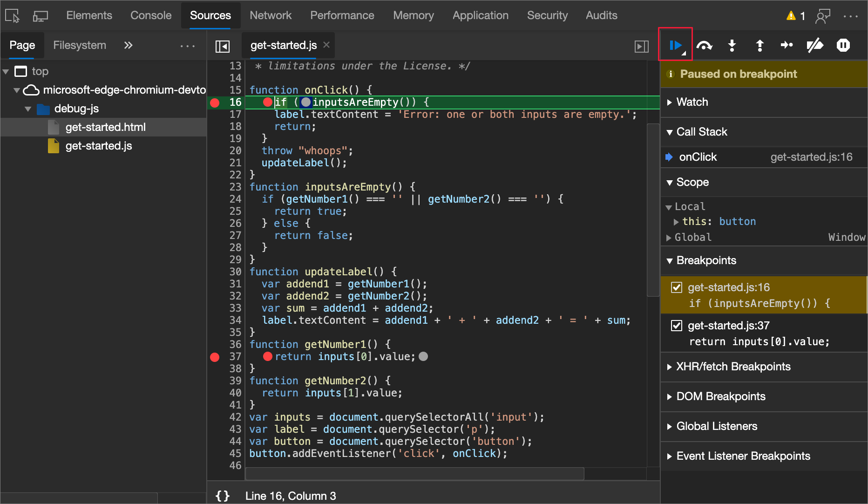This screenshot has height=504, width=868.
Task: Click the Step into function arrow icon
Action: point(732,45)
